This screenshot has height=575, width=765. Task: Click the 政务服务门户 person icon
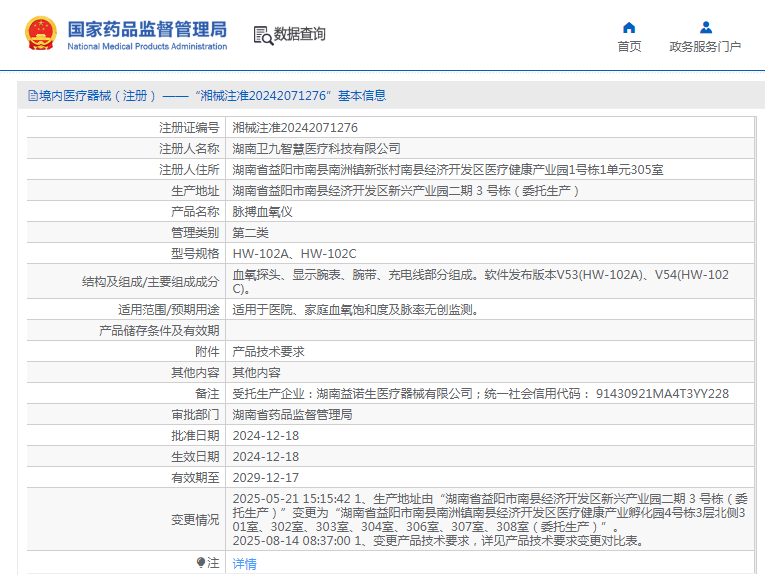coord(705,27)
